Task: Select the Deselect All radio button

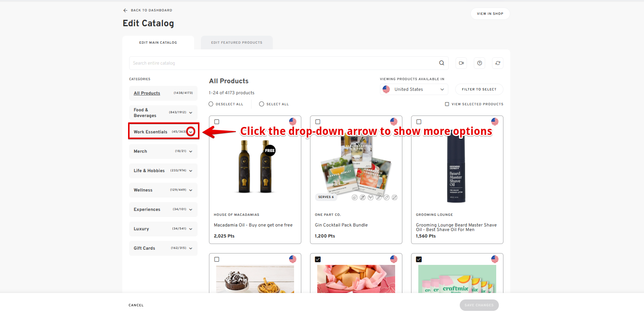Action: click(211, 104)
